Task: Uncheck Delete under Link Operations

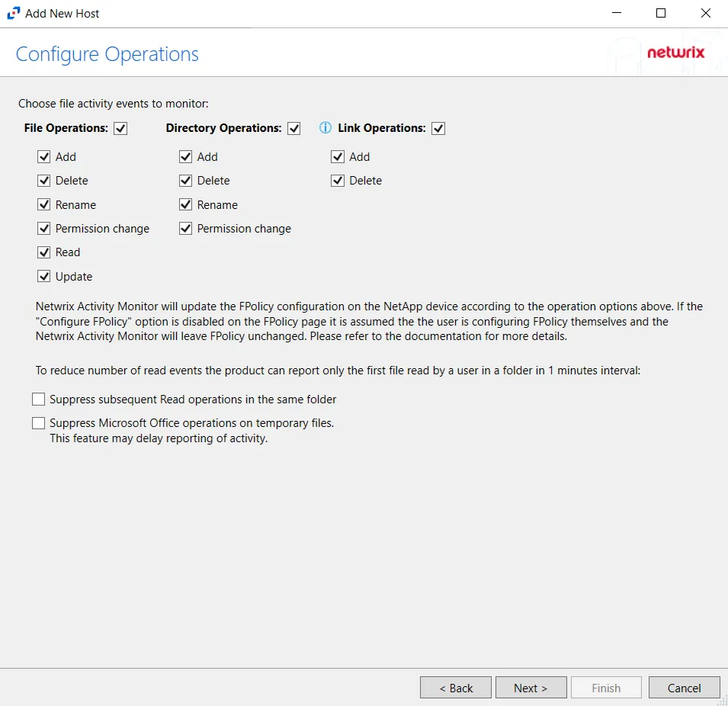Action: point(338,180)
